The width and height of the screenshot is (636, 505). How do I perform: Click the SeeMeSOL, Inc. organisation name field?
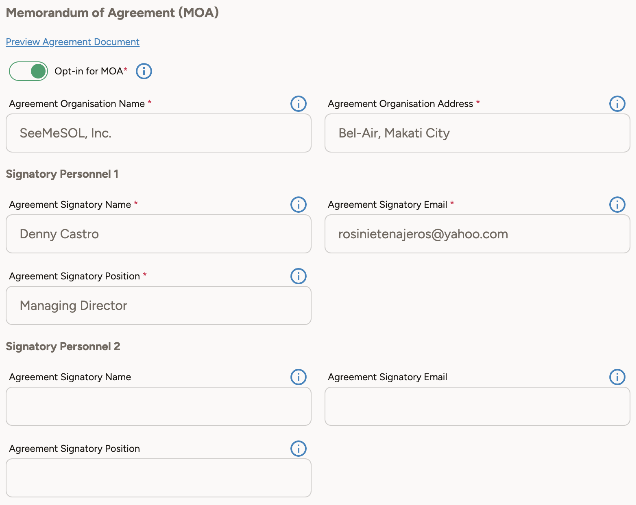[158, 133]
